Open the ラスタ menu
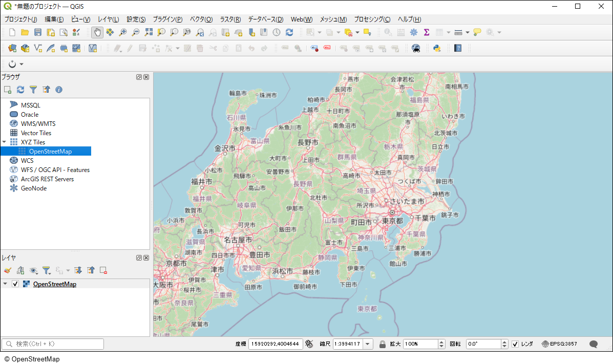Screen dimensions: 613x364 [230, 19]
